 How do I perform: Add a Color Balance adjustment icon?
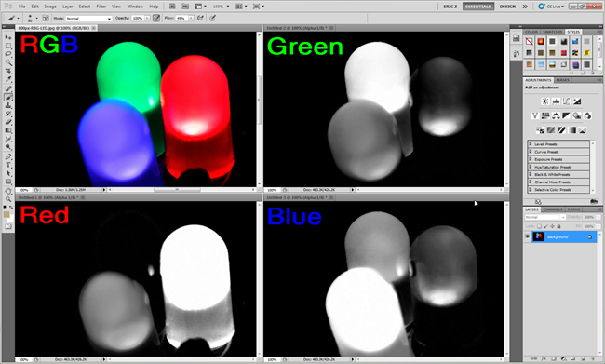(x=556, y=115)
